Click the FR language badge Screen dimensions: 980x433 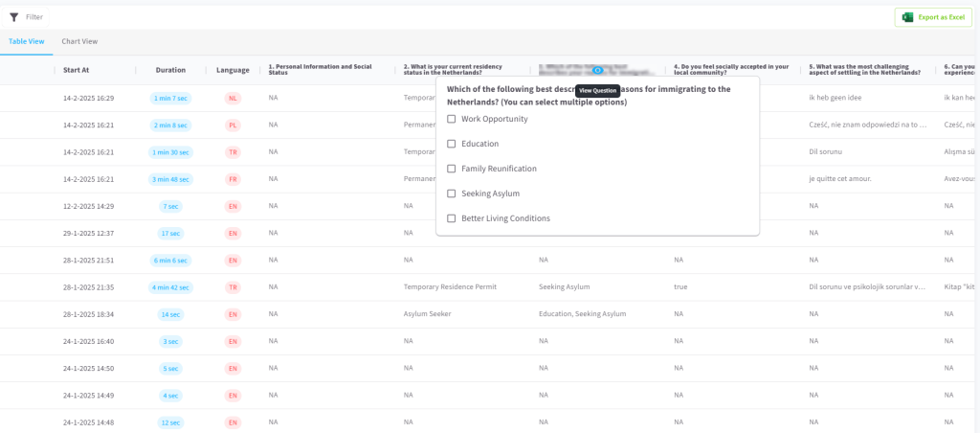[234, 179]
